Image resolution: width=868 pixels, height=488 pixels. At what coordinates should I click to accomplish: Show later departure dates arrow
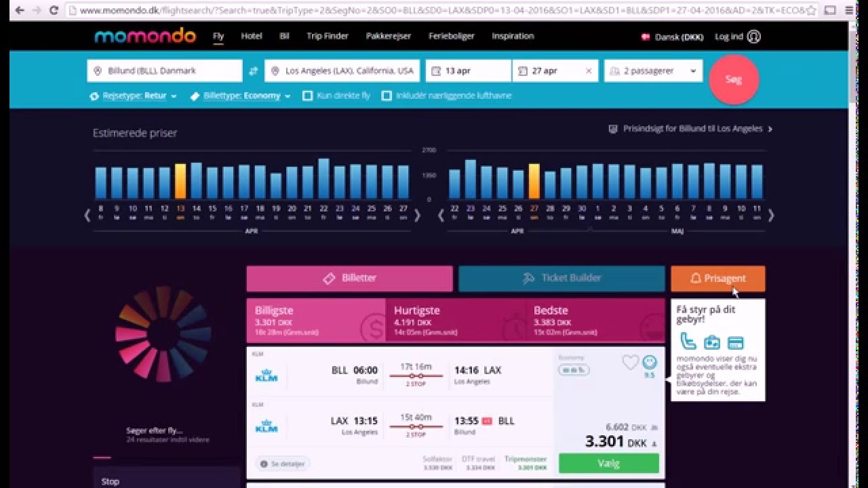pos(417,216)
